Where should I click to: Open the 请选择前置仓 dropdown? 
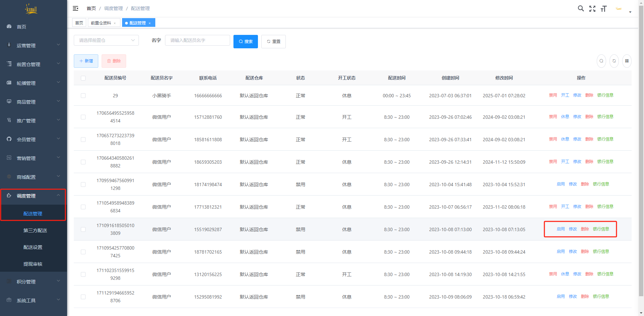coord(106,40)
